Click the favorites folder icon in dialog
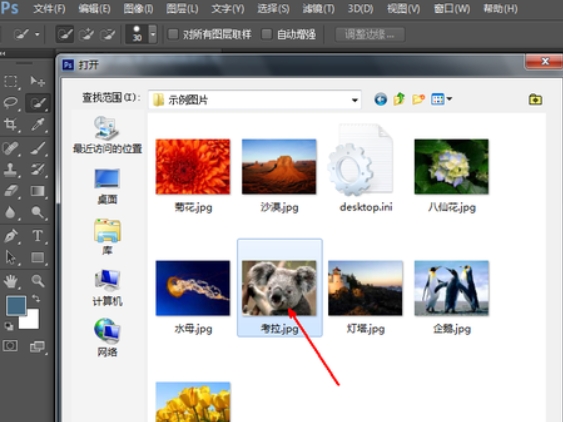Viewport: 563px width, 422px height. [535, 99]
